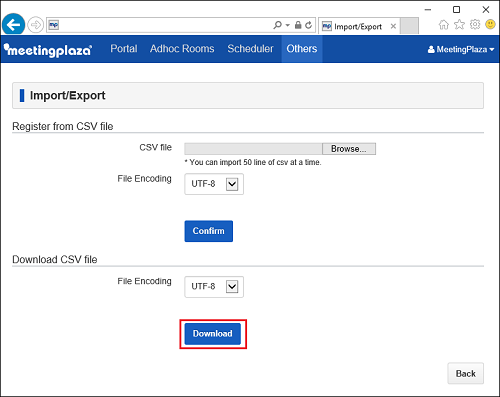Click the Confirm button
This screenshot has width=500, height=397.
[x=209, y=231]
